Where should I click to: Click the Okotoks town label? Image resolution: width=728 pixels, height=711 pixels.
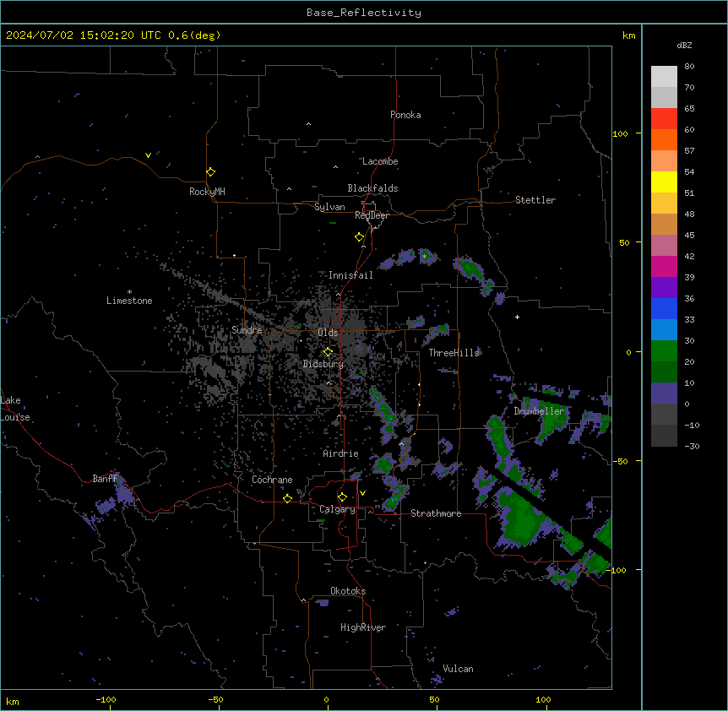tap(348, 591)
